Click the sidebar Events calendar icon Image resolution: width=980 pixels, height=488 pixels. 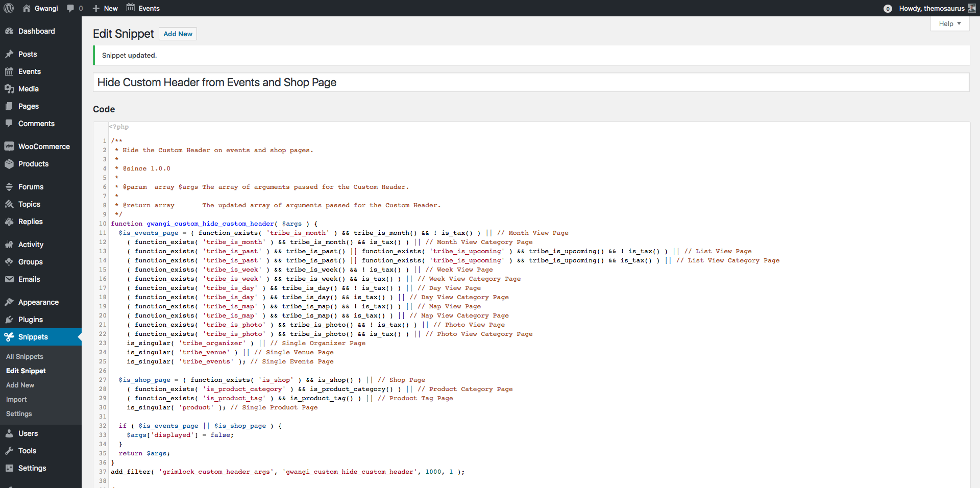click(x=9, y=71)
